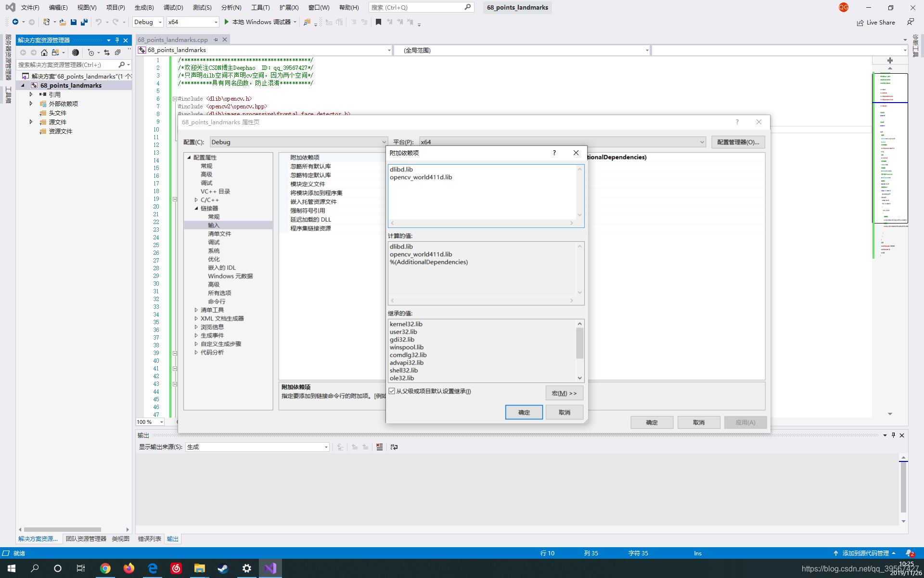
Task: Confirm with 确定 in 附加依赖项 dialog
Action: click(524, 412)
